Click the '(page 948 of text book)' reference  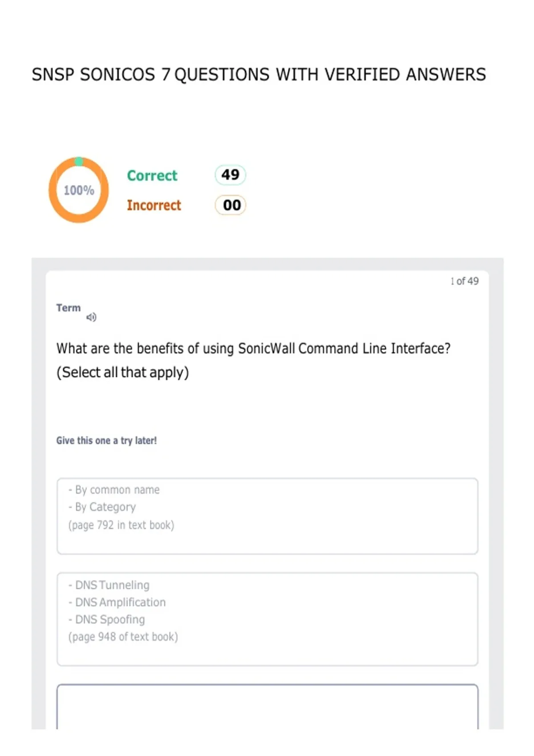click(123, 637)
